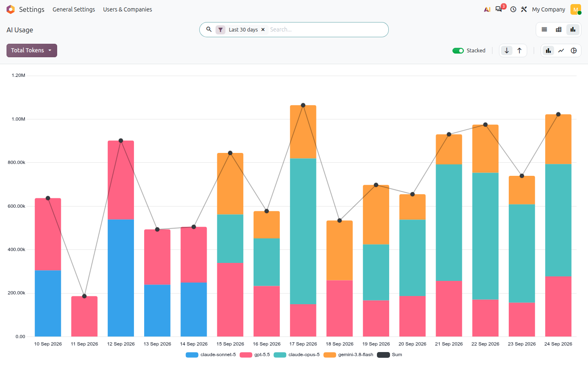Click the user avatar icon
The image size is (588, 368).
(576, 9)
